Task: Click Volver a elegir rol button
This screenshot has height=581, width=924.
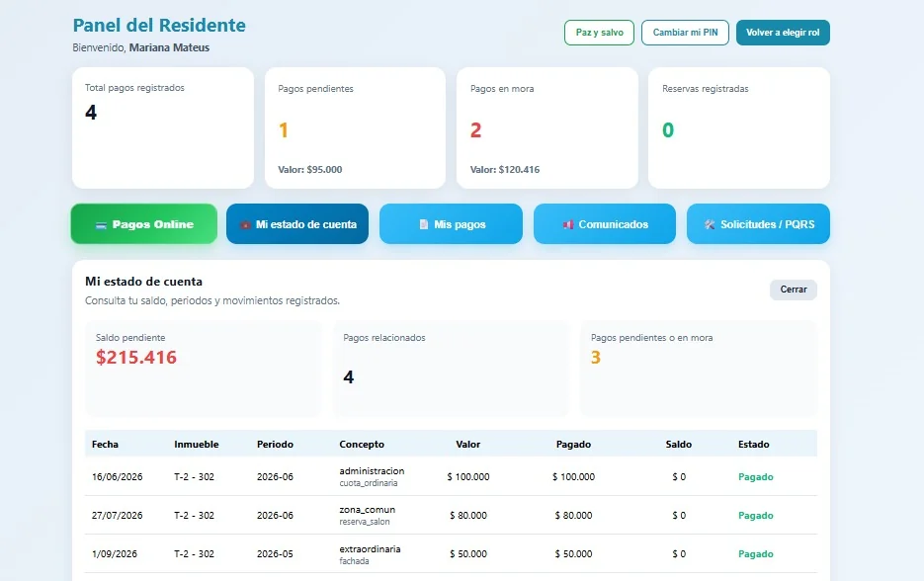Action: pyautogui.click(x=783, y=33)
